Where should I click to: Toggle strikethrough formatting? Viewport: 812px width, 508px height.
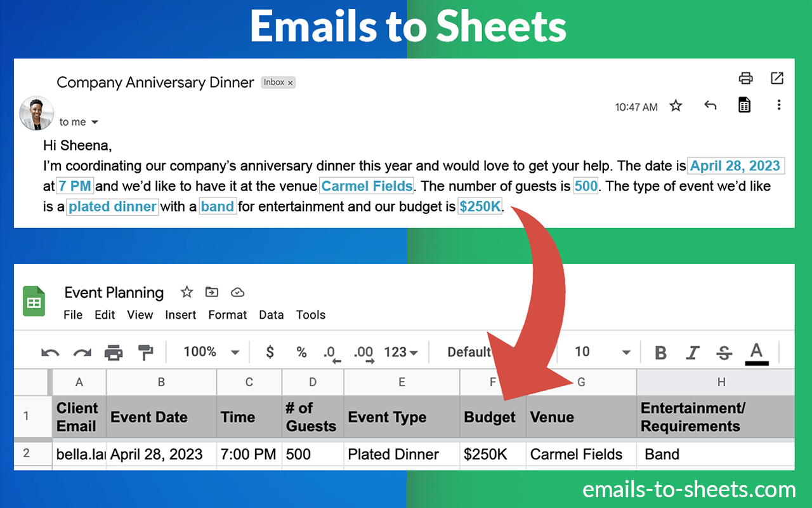(724, 352)
